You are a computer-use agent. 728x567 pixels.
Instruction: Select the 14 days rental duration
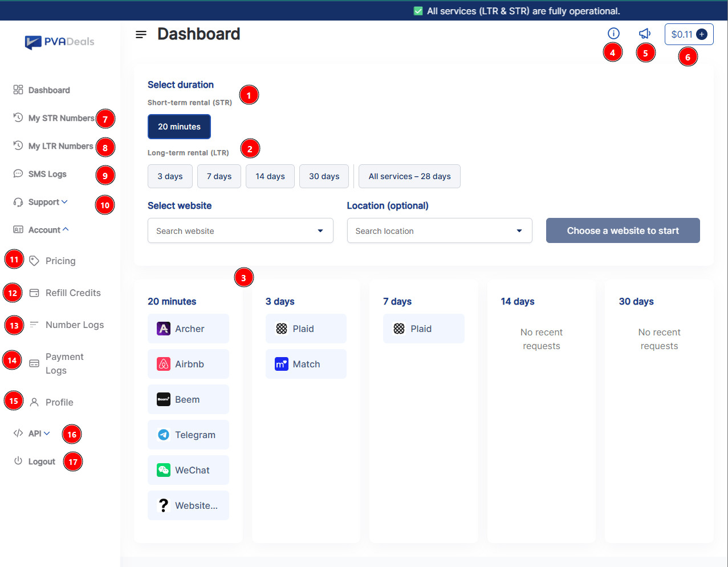click(270, 176)
